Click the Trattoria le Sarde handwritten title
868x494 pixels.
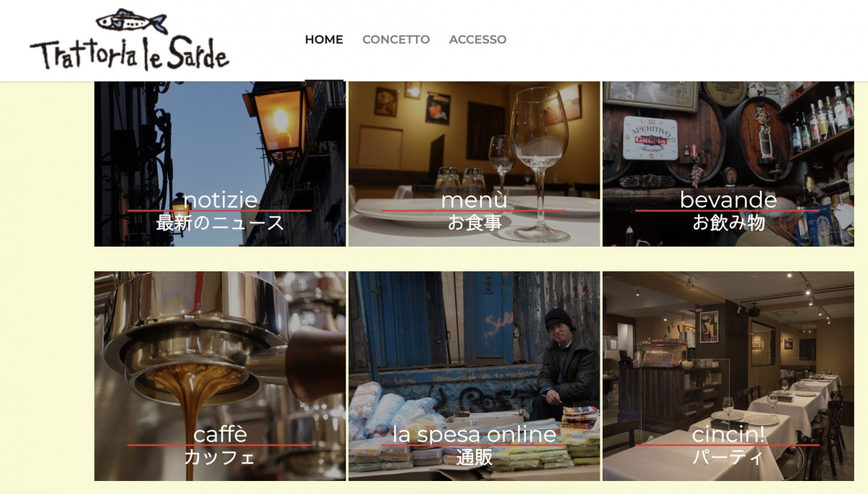(x=129, y=54)
